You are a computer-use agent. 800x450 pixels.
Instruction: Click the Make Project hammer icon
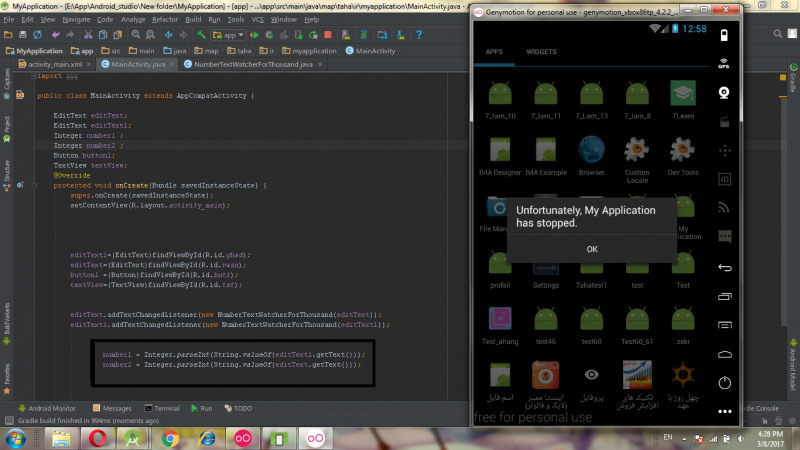click(x=202, y=35)
